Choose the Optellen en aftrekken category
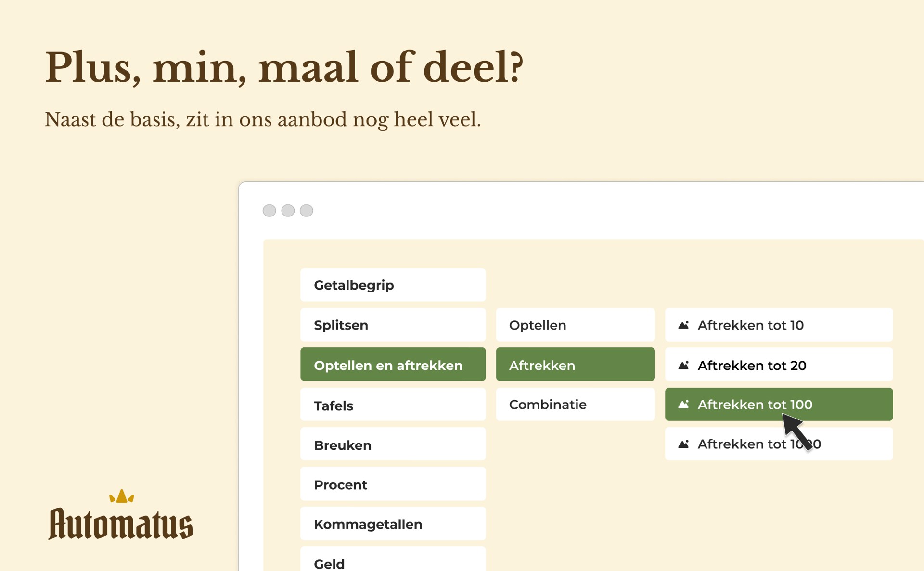This screenshot has height=571, width=924. coord(393,365)
